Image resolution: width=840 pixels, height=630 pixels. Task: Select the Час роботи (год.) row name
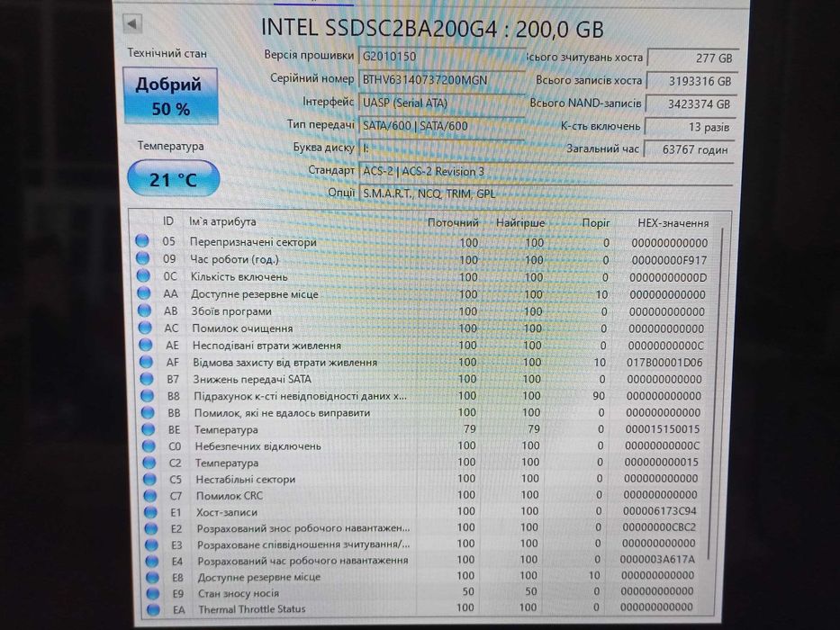click(x=235, y=259)
